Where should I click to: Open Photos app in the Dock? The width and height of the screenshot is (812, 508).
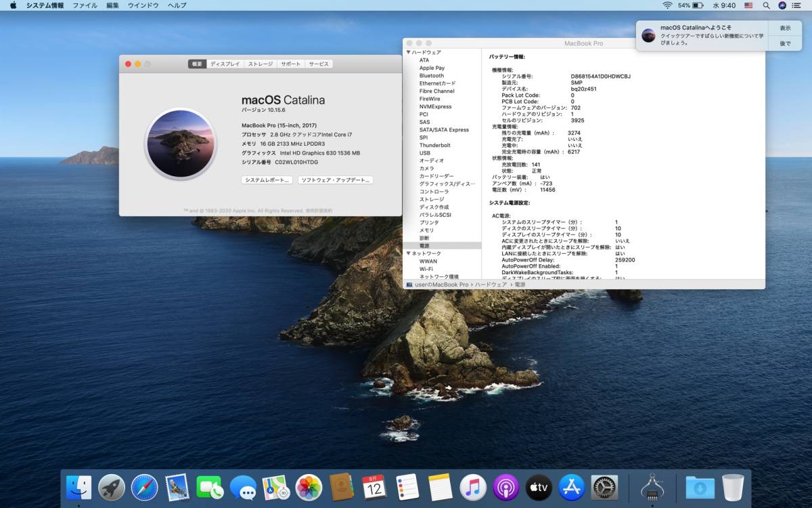click(x=309, y=487)
